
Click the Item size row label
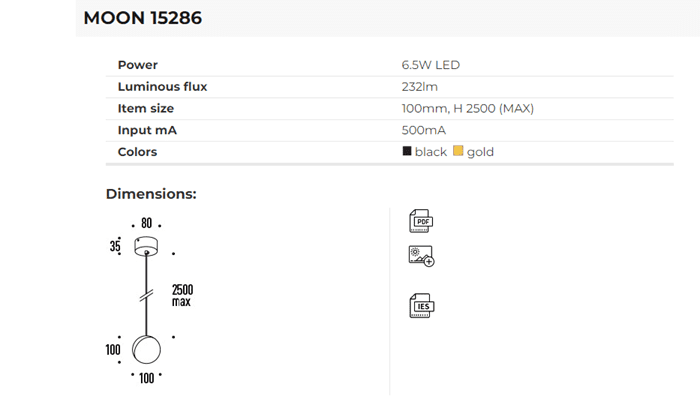146,108
